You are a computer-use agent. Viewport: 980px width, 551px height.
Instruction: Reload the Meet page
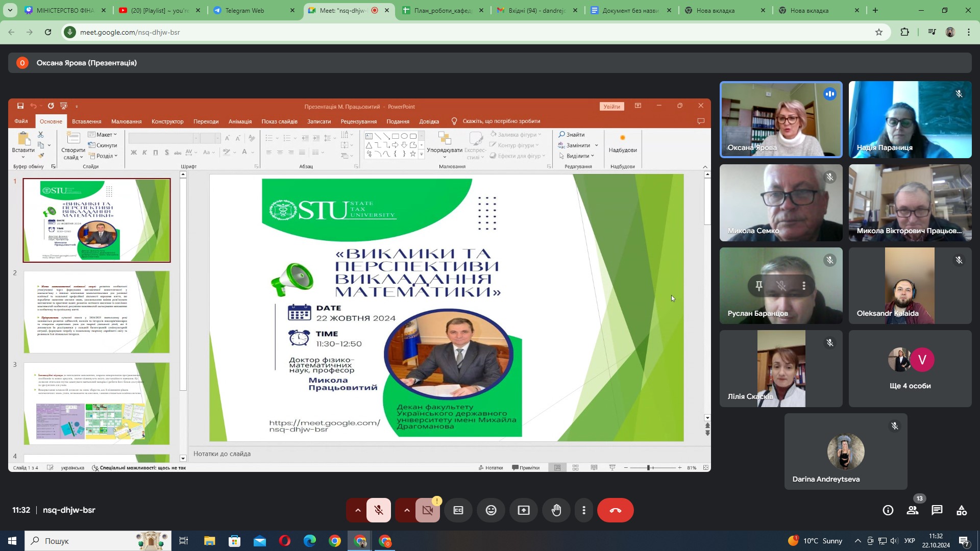pyautogui.click(x=48, y=32)
